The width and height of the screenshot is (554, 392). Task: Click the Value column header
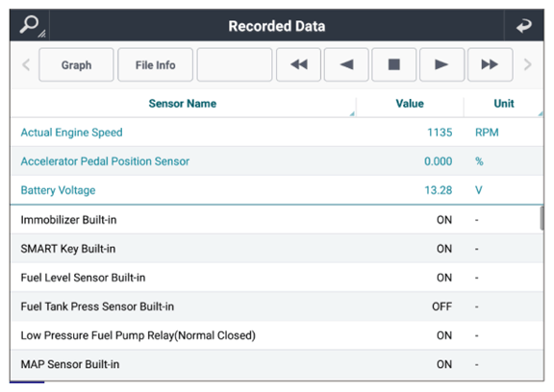(x=410, y=104)
